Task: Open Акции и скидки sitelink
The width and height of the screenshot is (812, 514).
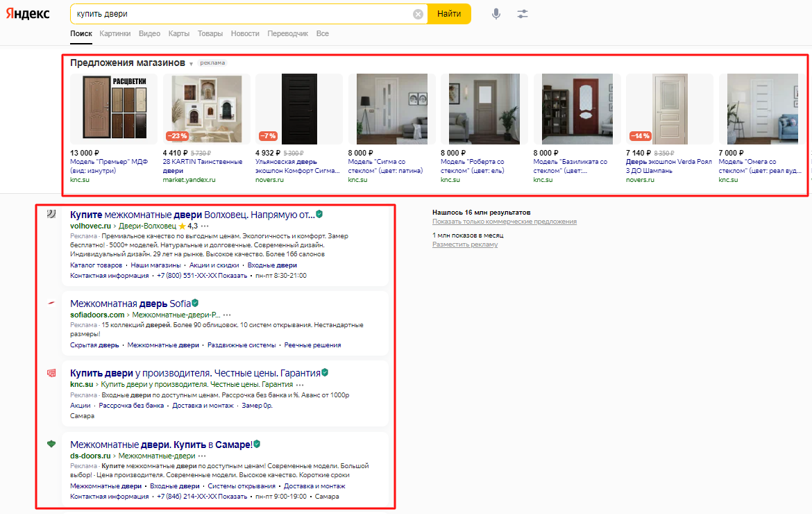Action: [214, 265]
